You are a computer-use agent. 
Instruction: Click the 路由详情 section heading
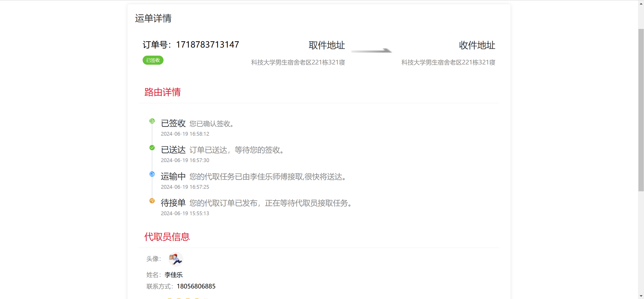coord(163,92)
